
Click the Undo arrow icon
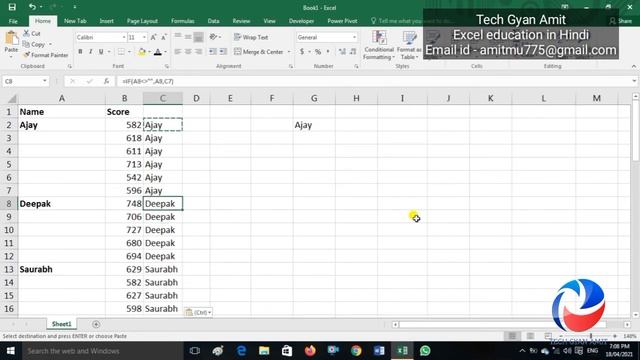coord(33,7)
